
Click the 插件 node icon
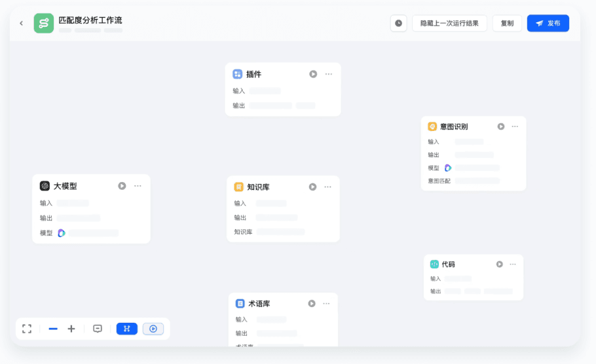click(x=237, y=74)
